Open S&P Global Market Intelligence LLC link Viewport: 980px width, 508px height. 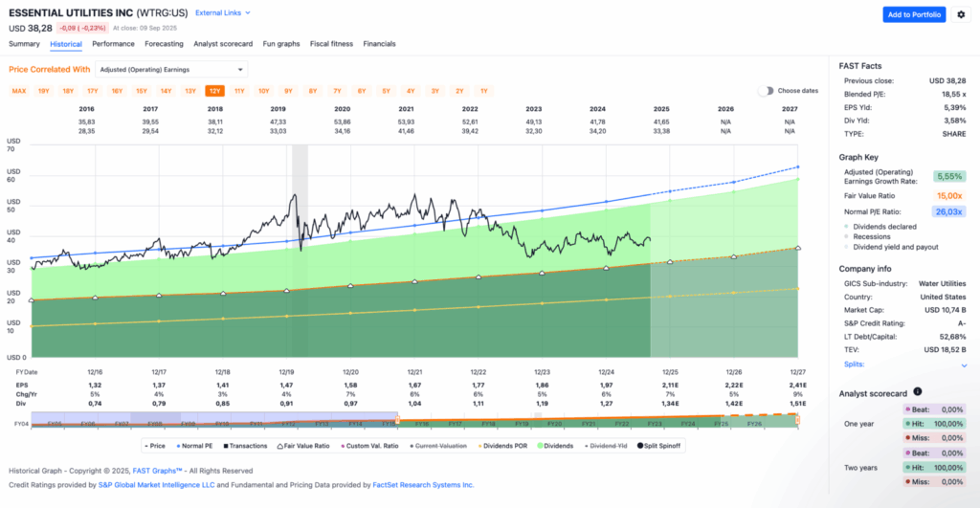(x=156, y=485)
